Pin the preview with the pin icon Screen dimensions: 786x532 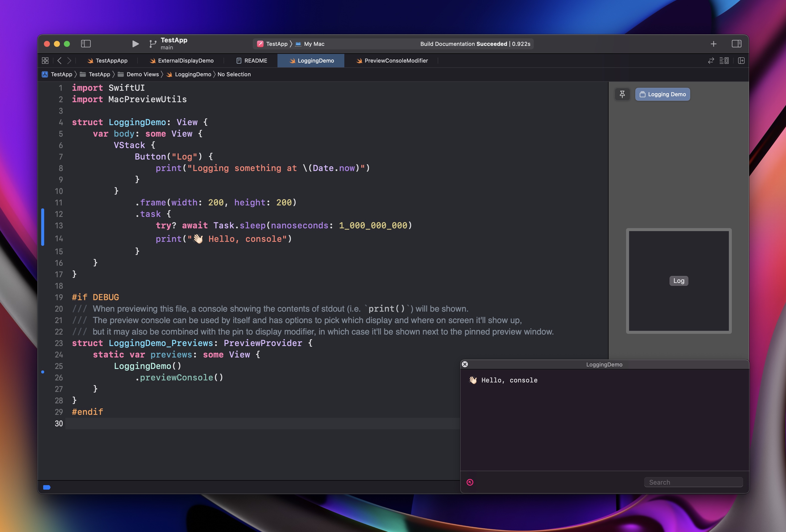(622, 94)
